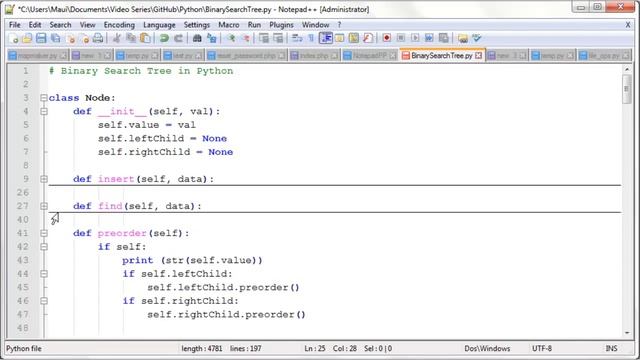Click the vertical scrollbar thumb
Screen dimensions: 640x360
627,89
